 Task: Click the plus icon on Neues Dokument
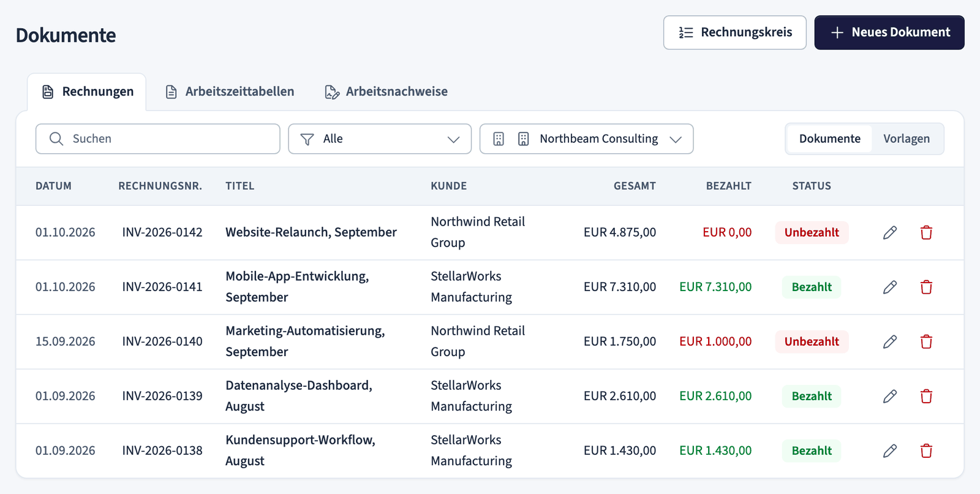pos(837,32)
